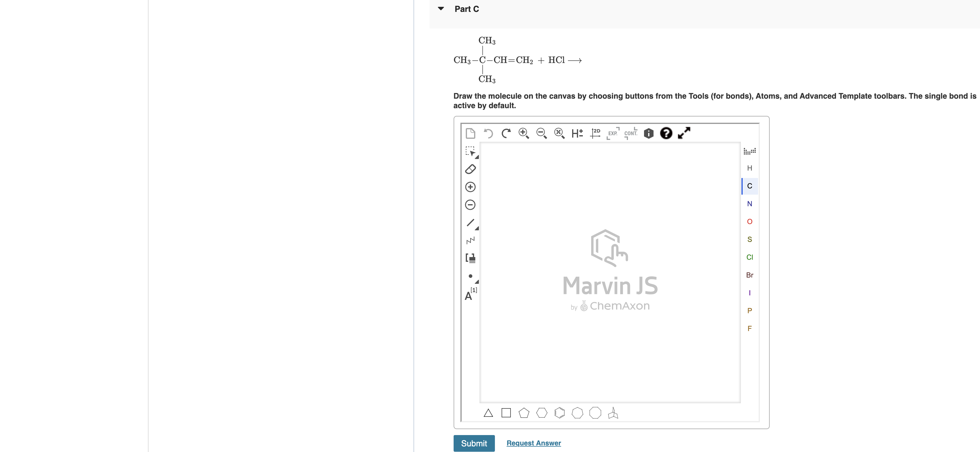Deselect the highlighted Carbon atom button
Viewport: 980px width, 452px height.
click(749, 186)
